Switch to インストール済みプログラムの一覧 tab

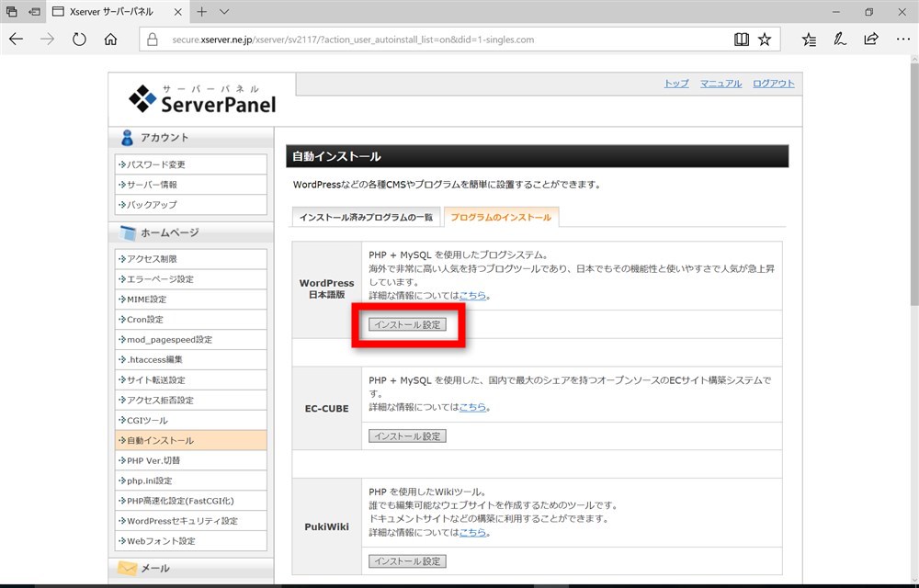click(365, 218)
